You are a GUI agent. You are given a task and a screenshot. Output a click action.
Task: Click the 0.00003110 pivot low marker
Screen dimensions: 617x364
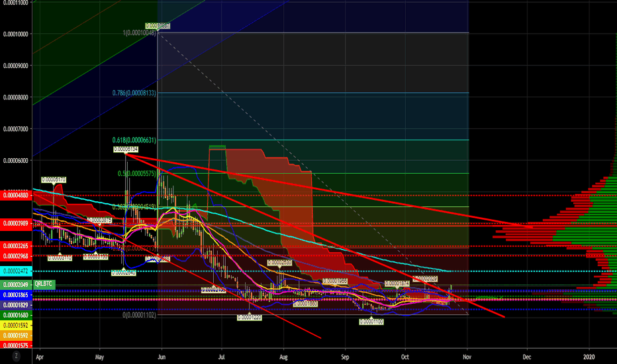60,258
